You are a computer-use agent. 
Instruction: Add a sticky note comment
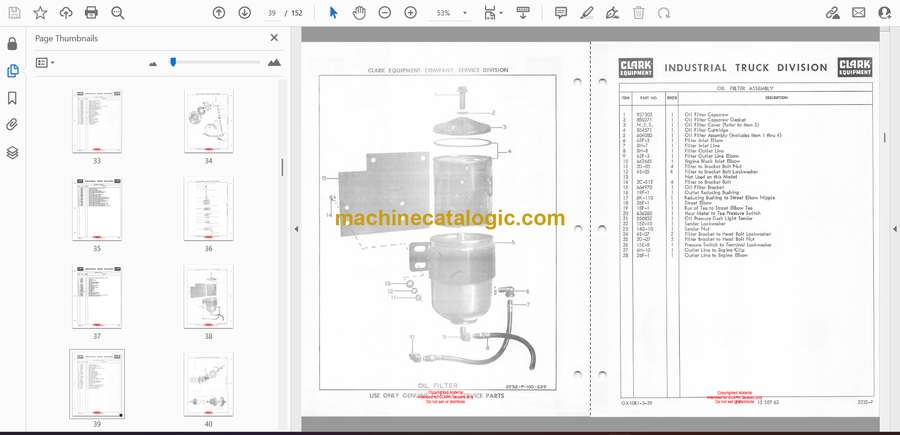coord(561,13)
